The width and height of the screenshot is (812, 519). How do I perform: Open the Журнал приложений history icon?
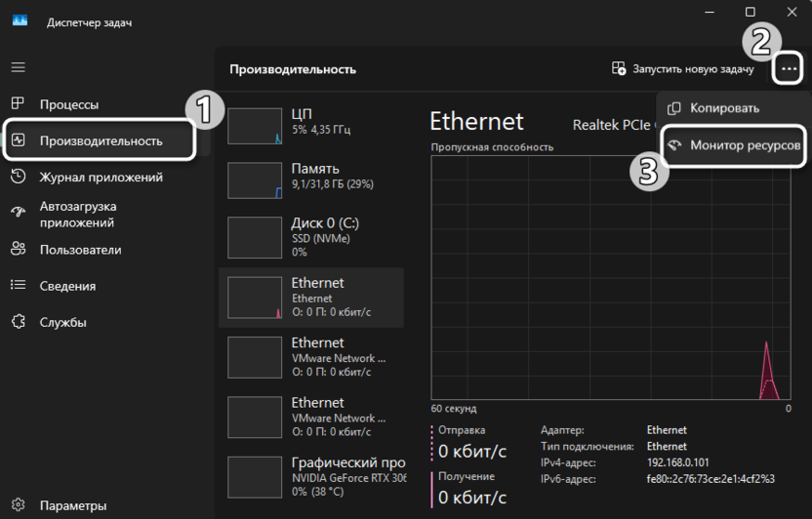pyautogui.click(x=19, y=177)
